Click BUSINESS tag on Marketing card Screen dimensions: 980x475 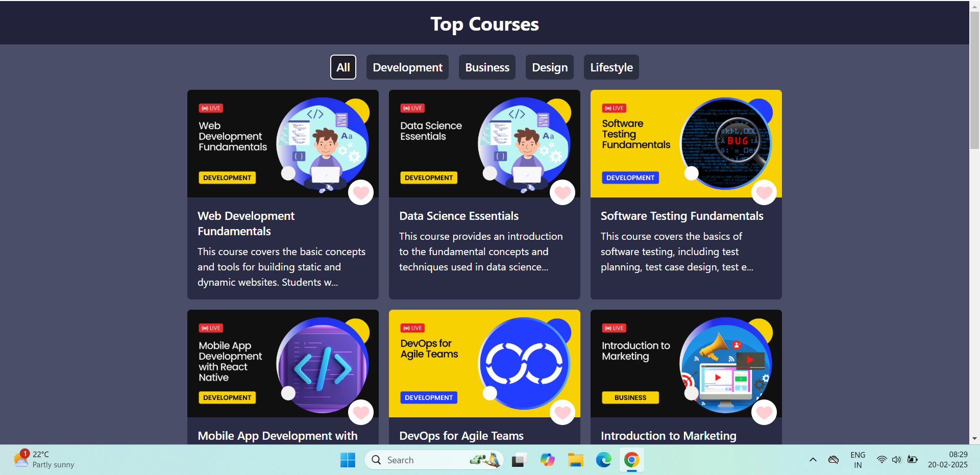(x=630, y=397)
